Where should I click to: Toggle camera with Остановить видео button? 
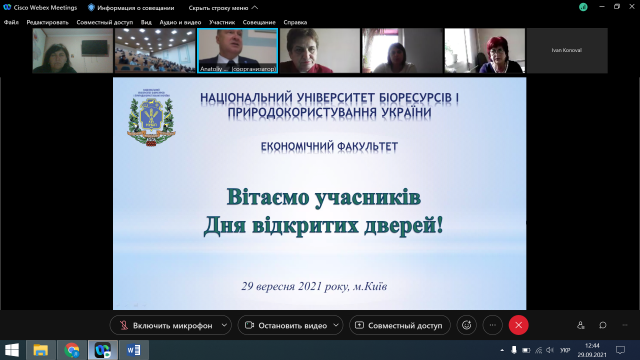[286, 325]
